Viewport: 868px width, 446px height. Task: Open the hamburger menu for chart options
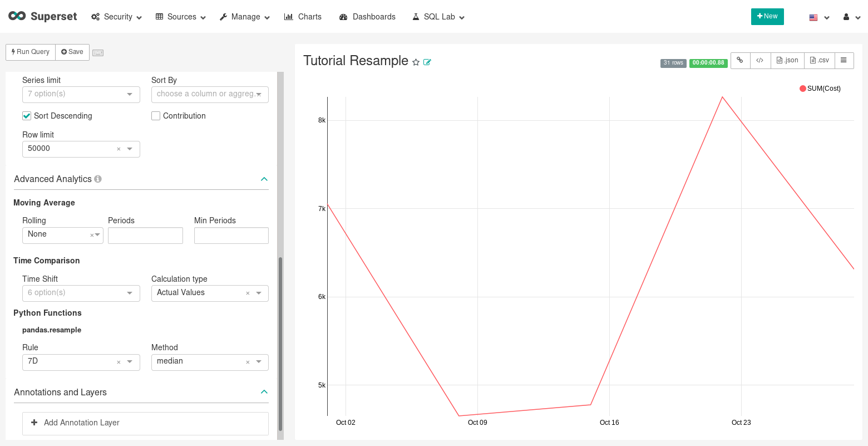pyautogui.click(x=844, y=60)
